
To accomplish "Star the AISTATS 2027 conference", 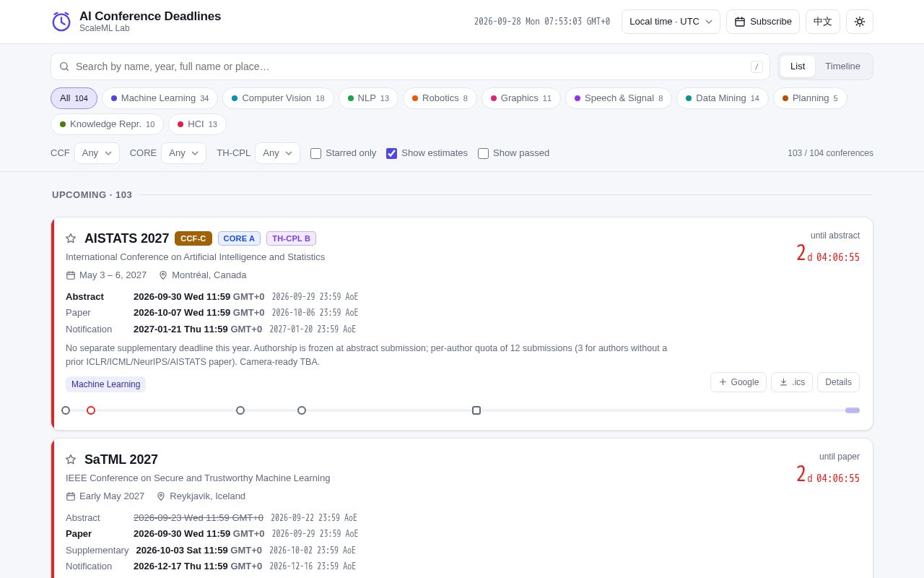I will tap(71, 238).
